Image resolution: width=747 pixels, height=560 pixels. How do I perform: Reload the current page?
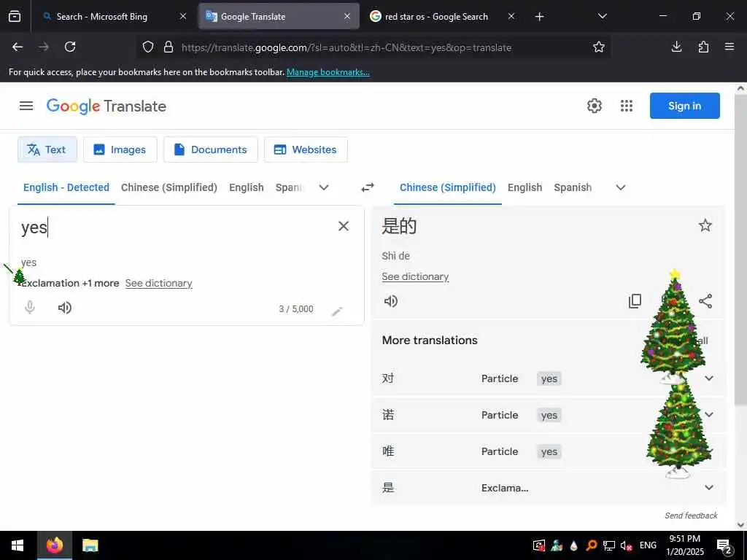coord(70,47)
